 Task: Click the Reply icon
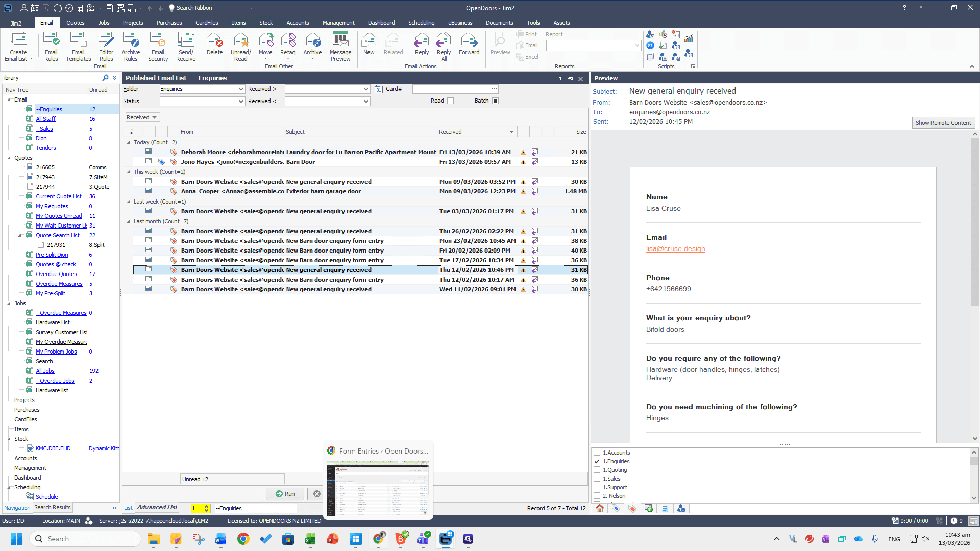point(422,43)
